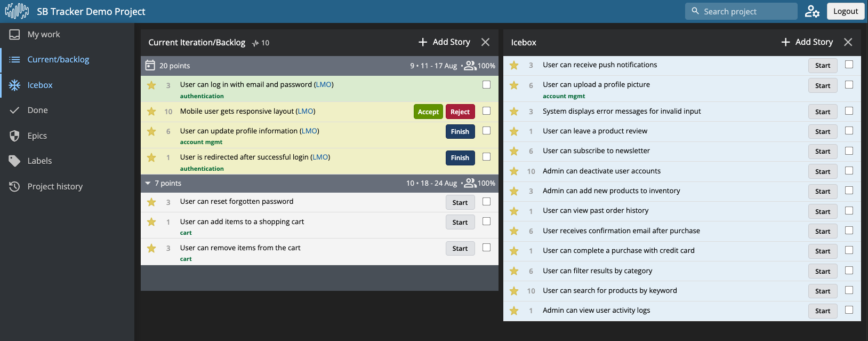The height and width of the screenshot is (341, 868).
Task: Open 'User receives confirmation email after purchase' story
Action: pos(621,231)
